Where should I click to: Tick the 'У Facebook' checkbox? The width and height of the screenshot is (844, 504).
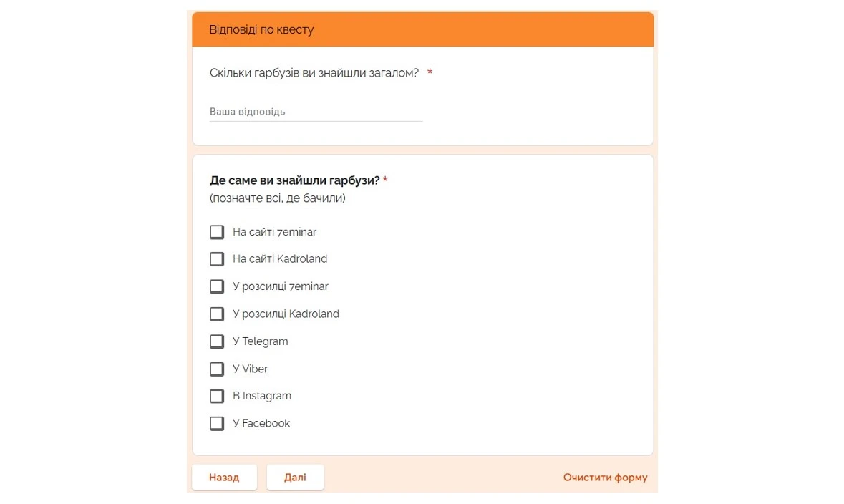tap(217, 424)
